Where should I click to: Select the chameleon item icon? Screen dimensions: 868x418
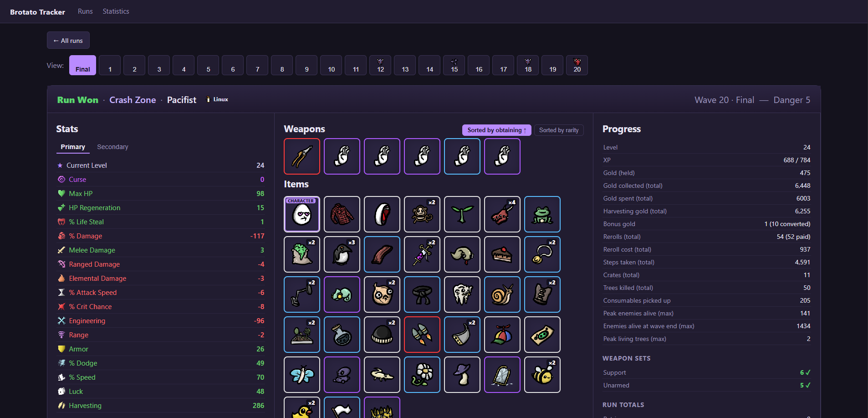(x=342, y=294)
